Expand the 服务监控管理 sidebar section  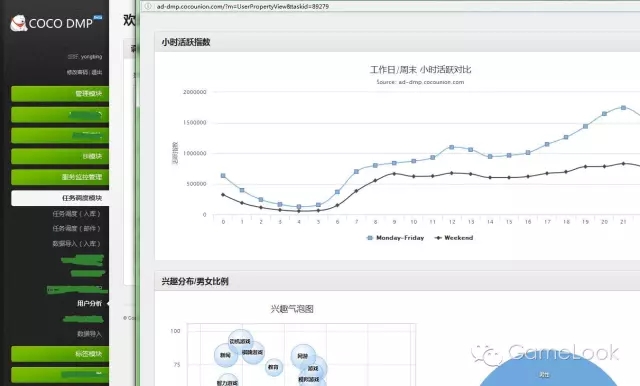click(60, 177)
